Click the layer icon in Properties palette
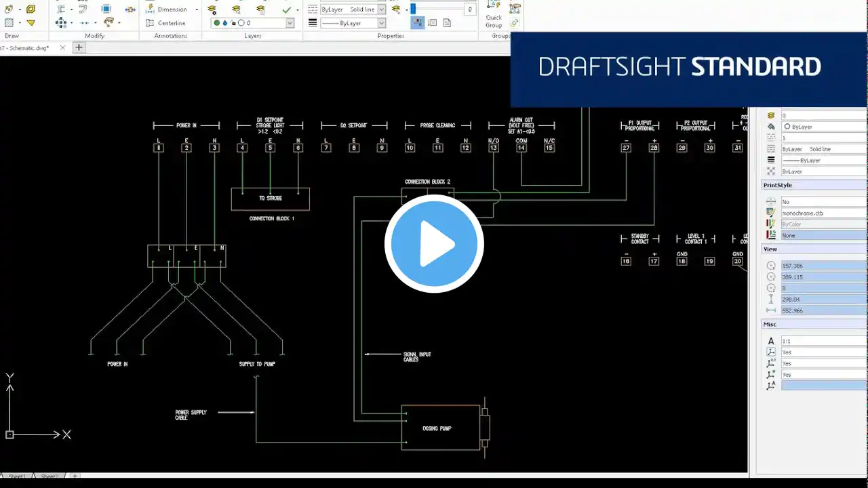The image size is (868, 488). click(771, 116)
